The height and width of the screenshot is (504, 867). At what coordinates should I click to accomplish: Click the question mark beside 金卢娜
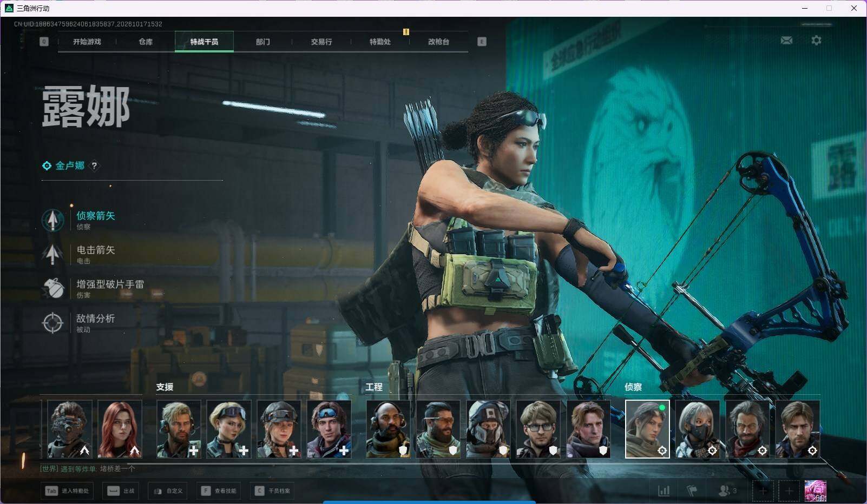point(94,166)
